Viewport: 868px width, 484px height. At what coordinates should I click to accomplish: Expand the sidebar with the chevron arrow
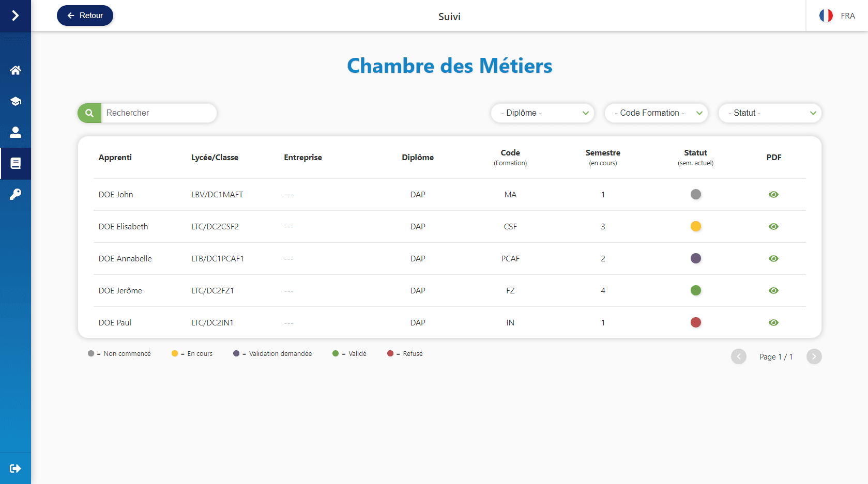point(16,16)
